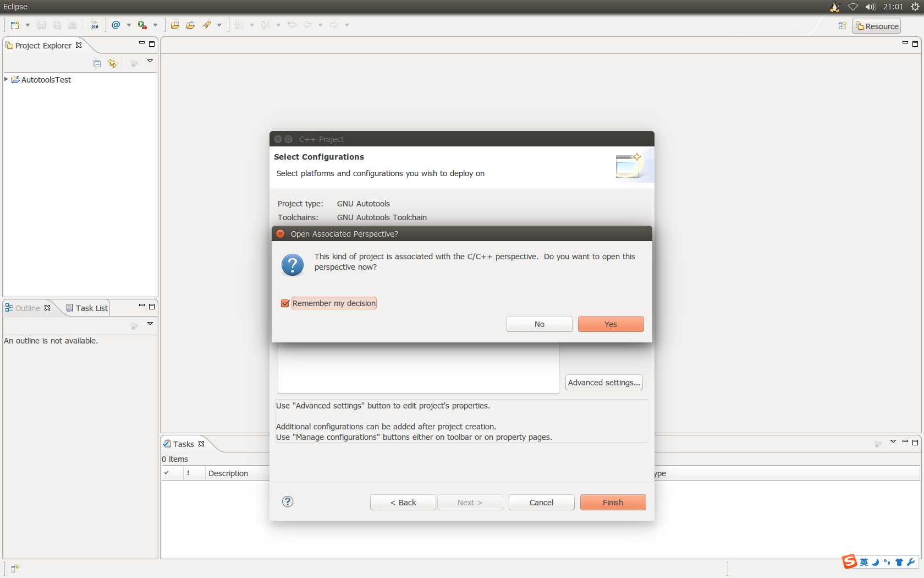Viewport: 924px width, 578px height.
Task: Click the Save toolbar icon
Action: [x=41, y=25]
